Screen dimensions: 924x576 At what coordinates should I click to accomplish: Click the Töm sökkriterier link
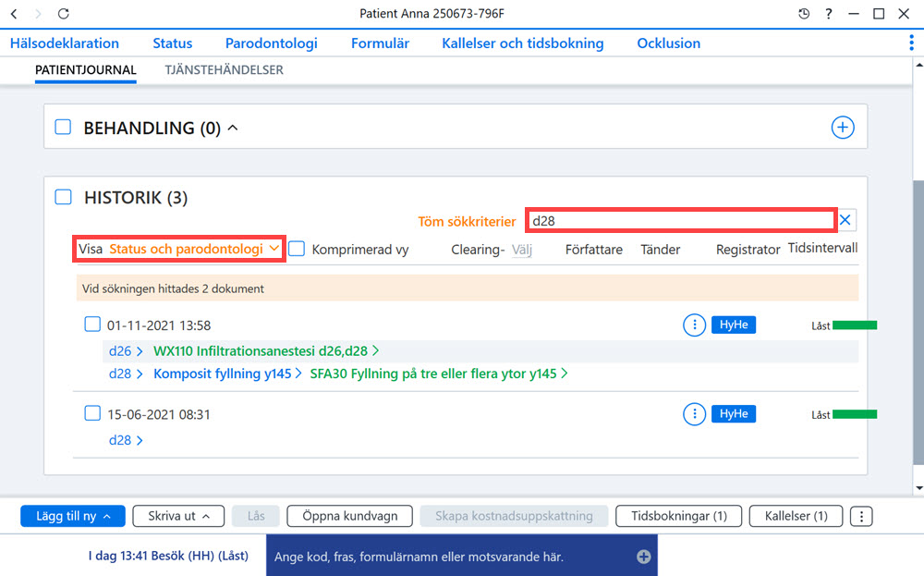[467, 221]
